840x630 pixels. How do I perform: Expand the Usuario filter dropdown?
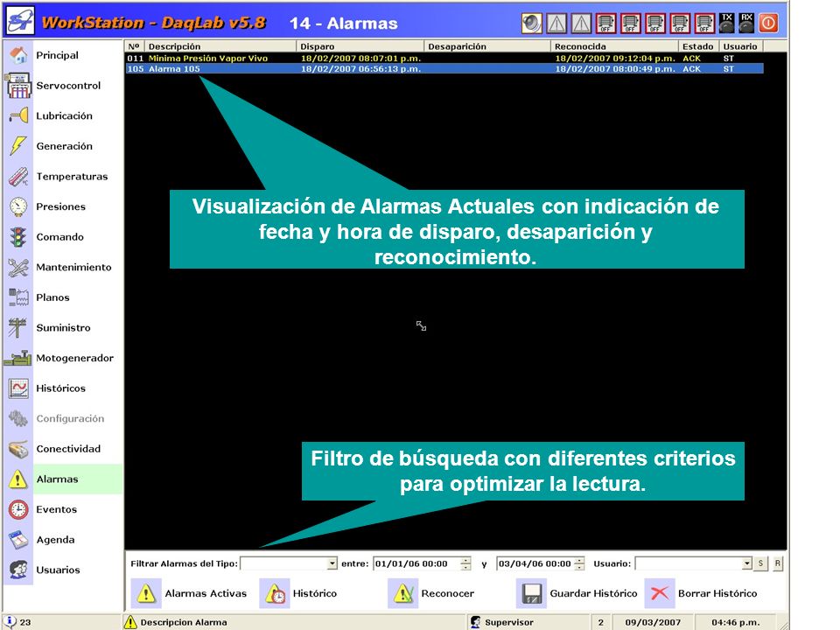click(747, 563)
